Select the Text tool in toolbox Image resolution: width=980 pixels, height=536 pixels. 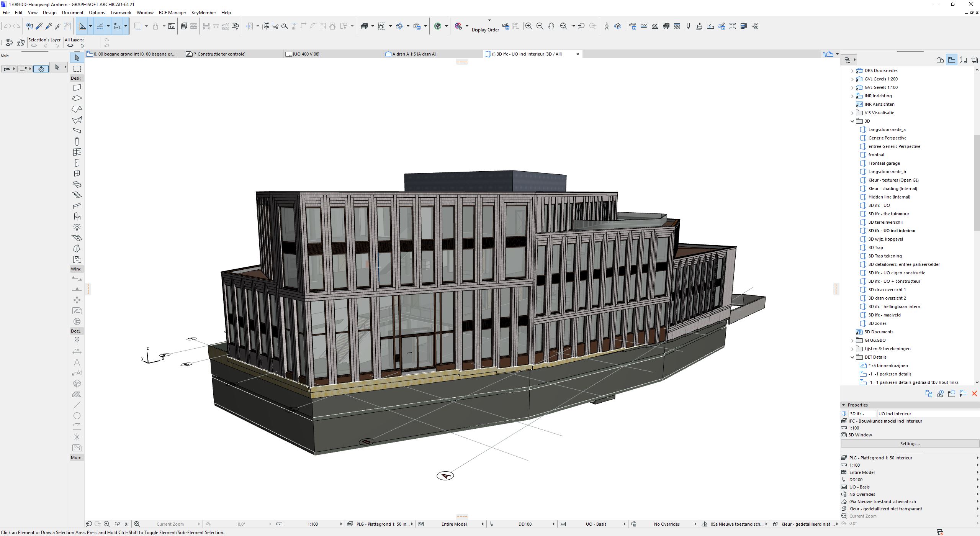(77, 362)
